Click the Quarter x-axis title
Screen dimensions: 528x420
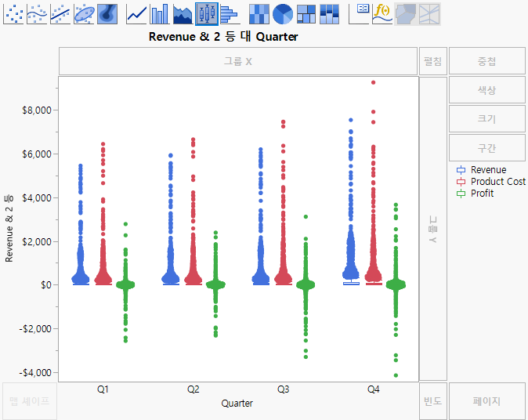(237, 404)
